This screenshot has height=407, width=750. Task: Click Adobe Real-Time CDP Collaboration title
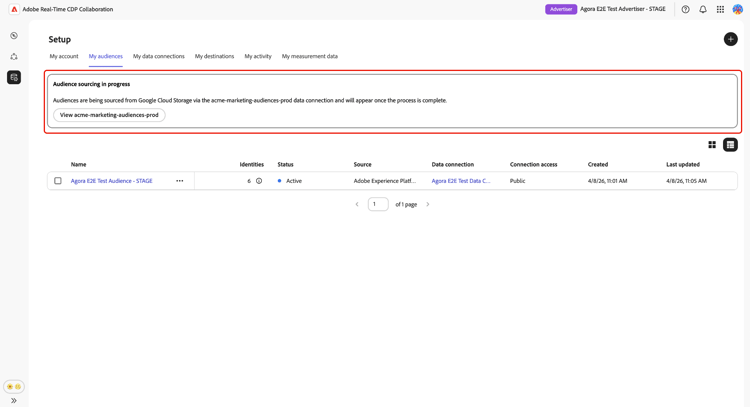tap(68, 9)
